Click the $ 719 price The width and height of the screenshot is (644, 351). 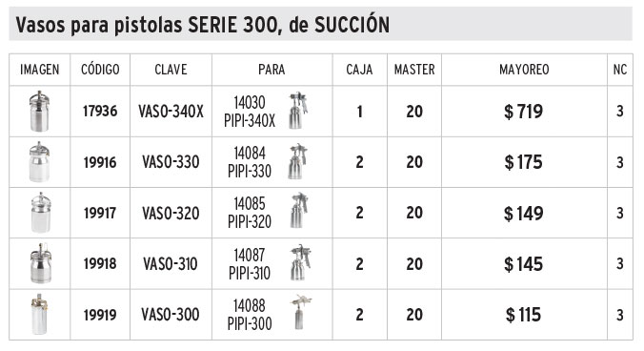tap(524, 112)
